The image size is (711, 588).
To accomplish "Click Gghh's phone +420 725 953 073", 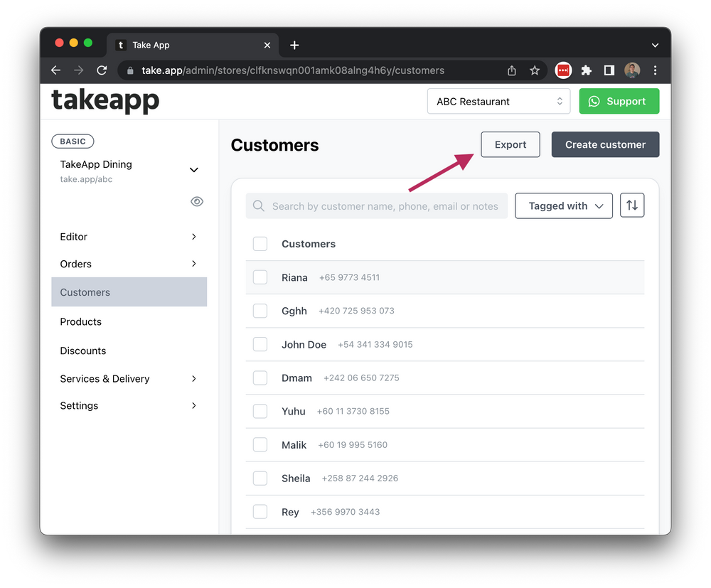I will point(356,311).
